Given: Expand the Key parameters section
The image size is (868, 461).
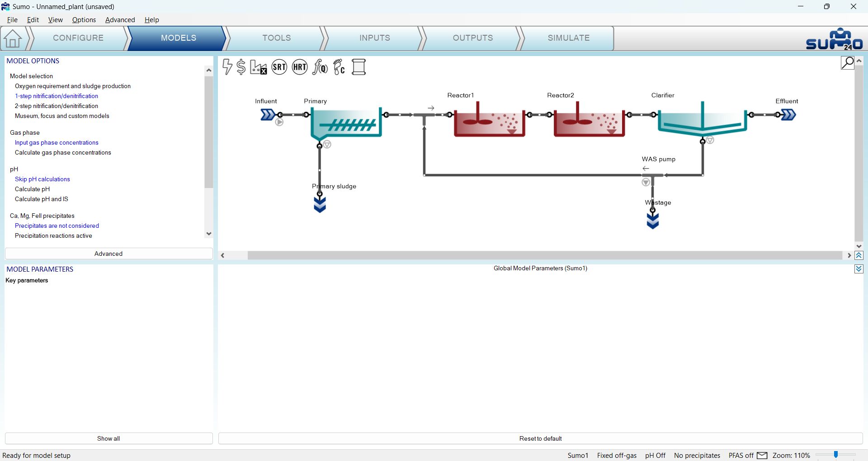Looking at the screenshot, I should [27, 280].
